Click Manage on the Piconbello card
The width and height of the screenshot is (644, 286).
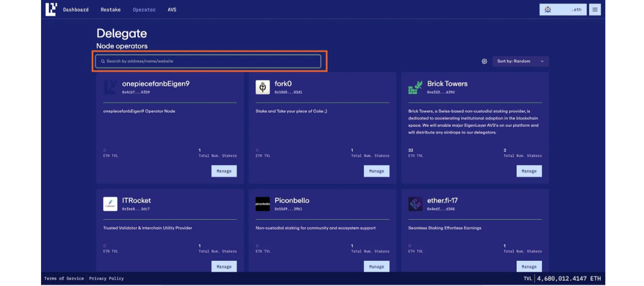(377, 266)
